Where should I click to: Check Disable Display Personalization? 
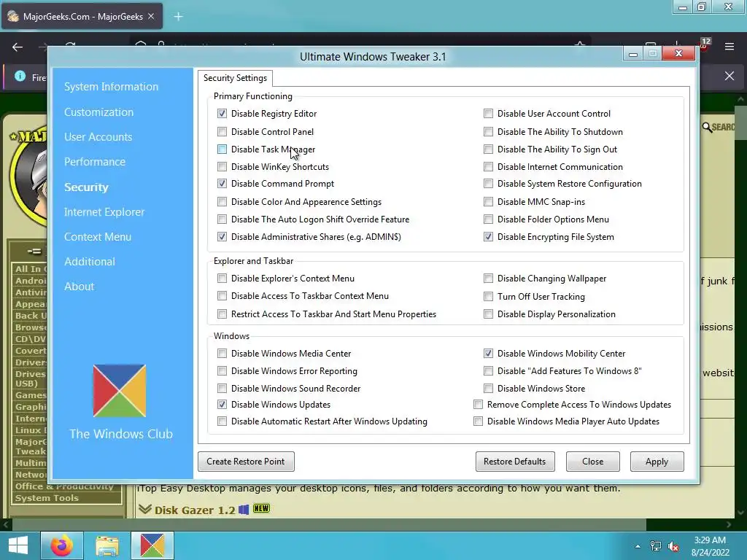(488, 314)
